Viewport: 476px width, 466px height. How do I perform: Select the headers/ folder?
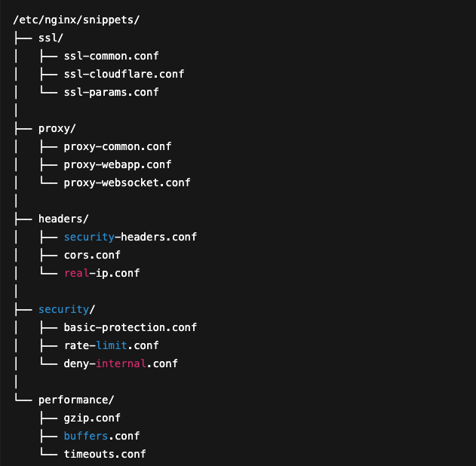(x=63, y=219)
